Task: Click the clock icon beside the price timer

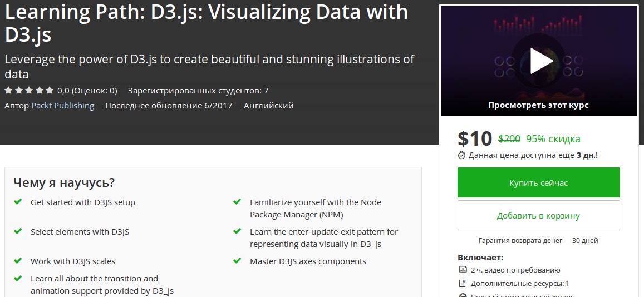Action: pyautogui.click(x=461, y=155)
